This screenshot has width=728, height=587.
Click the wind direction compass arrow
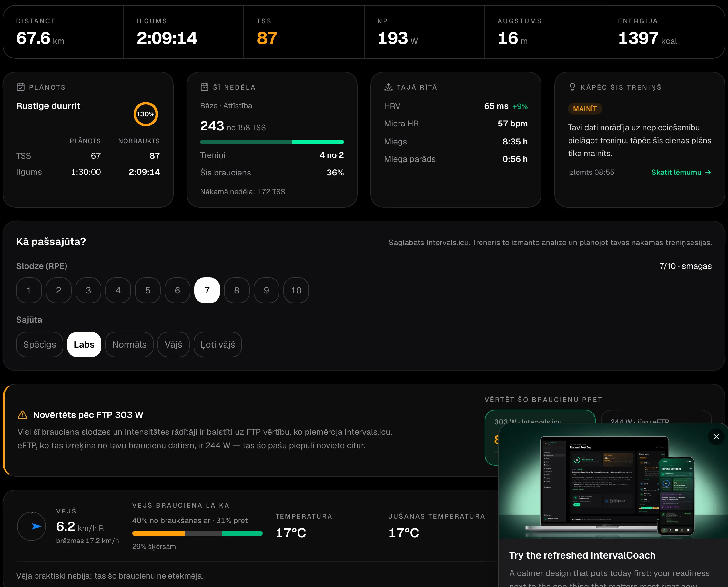click(36, 526)
